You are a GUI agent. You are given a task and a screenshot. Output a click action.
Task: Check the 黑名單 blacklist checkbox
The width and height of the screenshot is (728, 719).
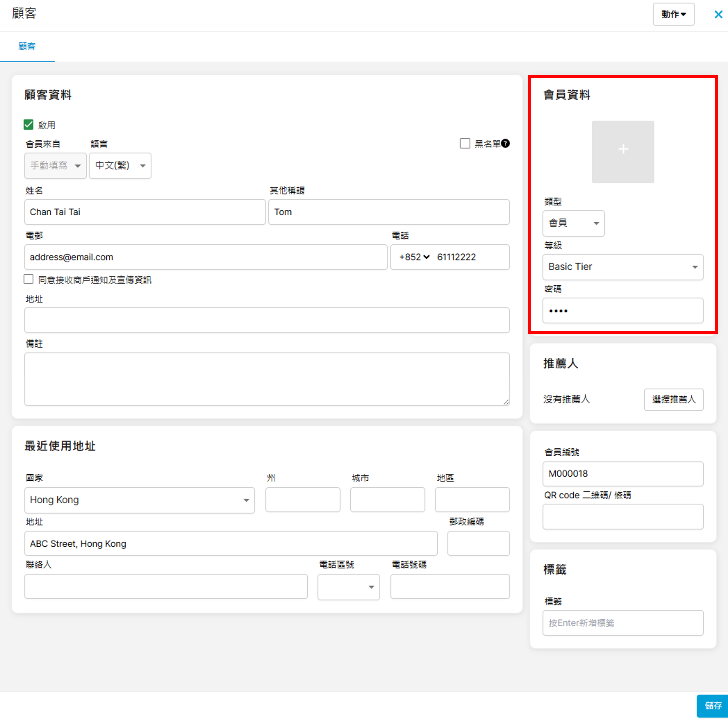465,144
